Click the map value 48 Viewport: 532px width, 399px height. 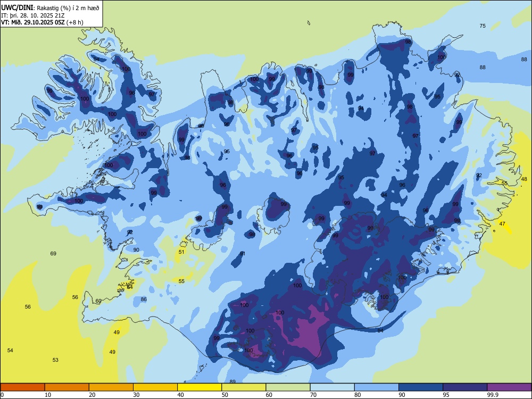click(524, 179)
